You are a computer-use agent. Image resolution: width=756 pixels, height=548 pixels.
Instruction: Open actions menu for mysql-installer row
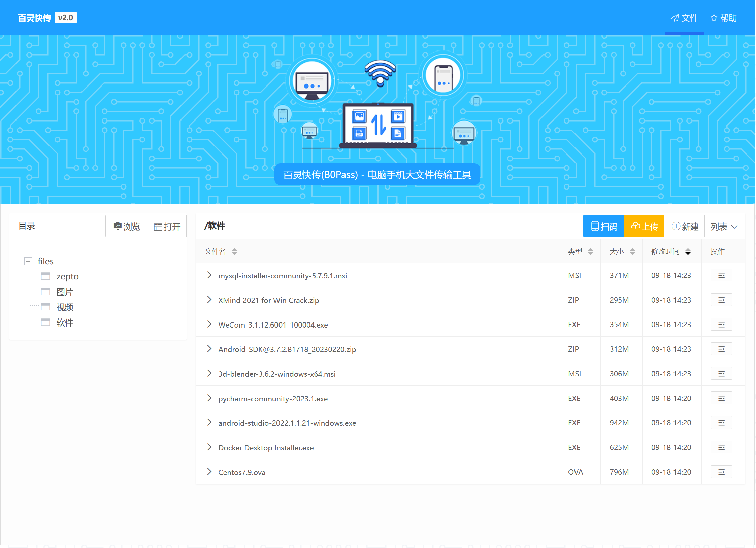click(x=721, y=275)
